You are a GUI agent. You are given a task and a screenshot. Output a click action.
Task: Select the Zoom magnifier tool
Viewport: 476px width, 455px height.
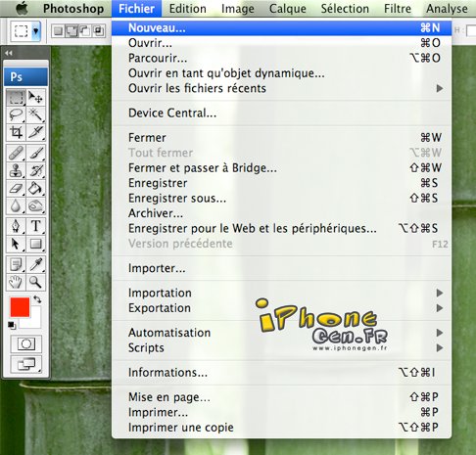point(35,282)
